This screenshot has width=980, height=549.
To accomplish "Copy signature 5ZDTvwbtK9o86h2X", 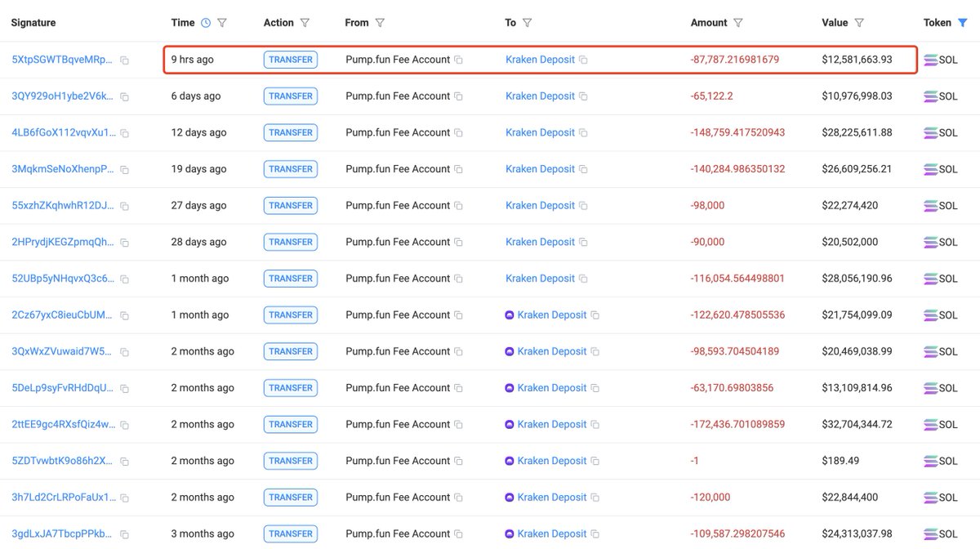I will (125, 462).
